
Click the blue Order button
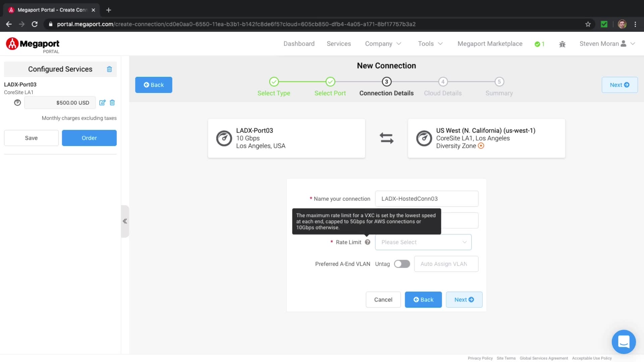89,138
